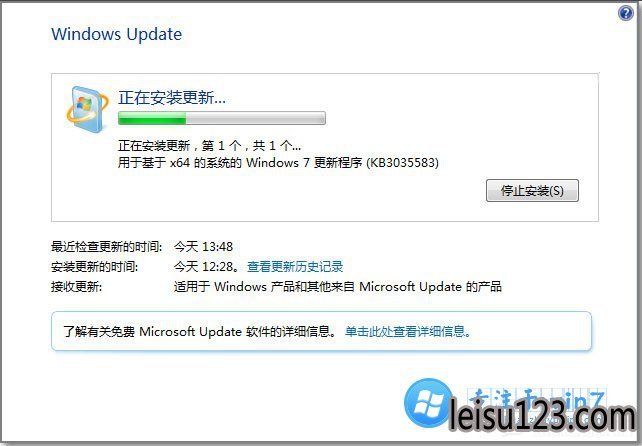This screenshot has width=642, height=446.
Task: Click the 第 1 个，共 1 个 status text
Action: pos(251,145)
